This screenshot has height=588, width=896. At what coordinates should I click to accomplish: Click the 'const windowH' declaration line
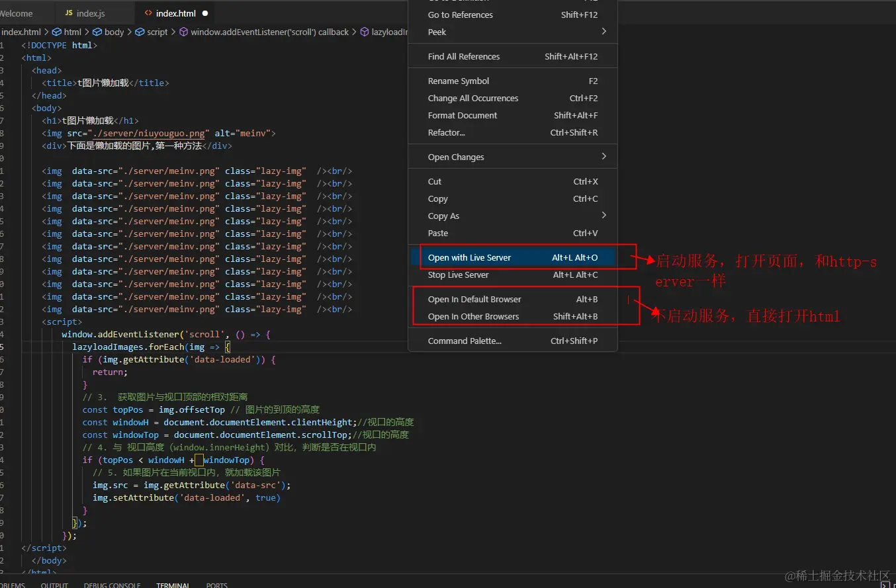[248, 422]
